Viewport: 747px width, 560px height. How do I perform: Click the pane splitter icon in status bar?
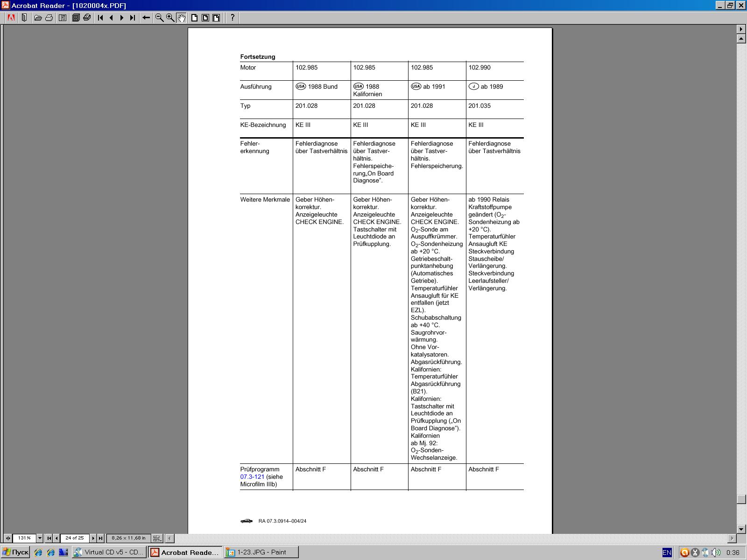[7, 538]
